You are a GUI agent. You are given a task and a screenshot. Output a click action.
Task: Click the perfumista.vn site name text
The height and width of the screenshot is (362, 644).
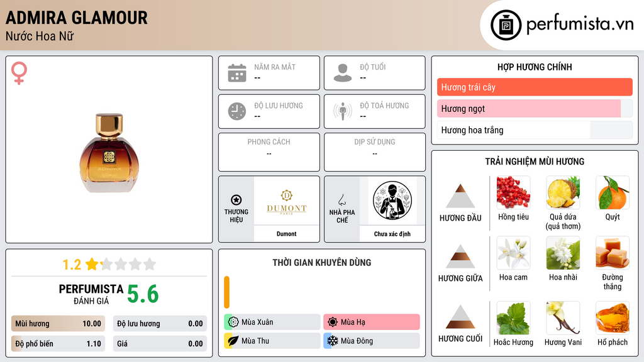point(580,25)
